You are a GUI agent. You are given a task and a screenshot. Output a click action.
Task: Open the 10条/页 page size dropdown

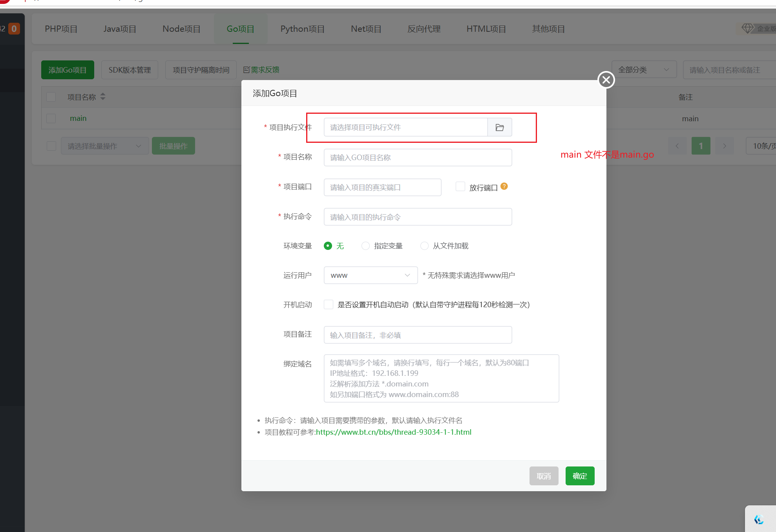point(761,146)
